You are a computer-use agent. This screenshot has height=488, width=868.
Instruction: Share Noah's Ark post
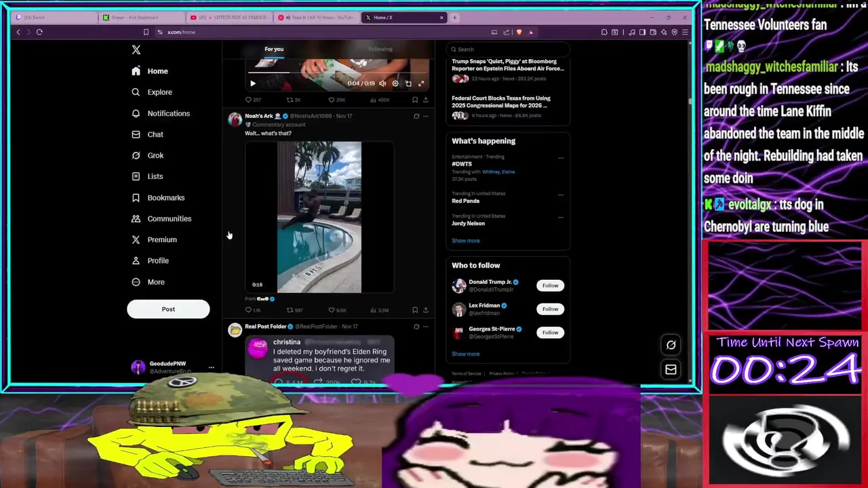[426, 310]
